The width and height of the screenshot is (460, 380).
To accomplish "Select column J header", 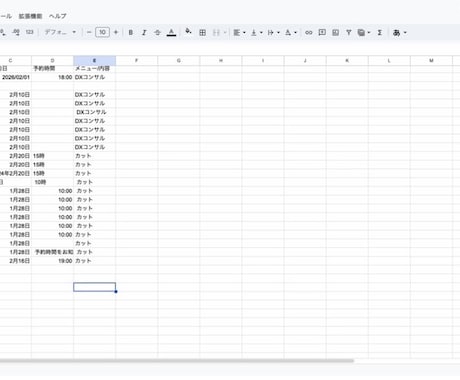I will (x=305, y=60).
